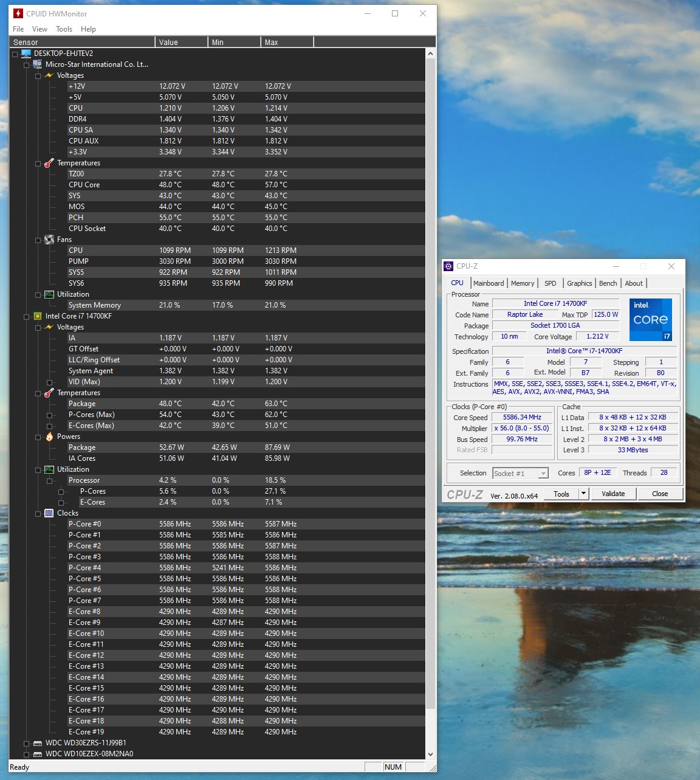
Task: Switch to the Memory tab in CPU-Z
Action: pos(523,283)
